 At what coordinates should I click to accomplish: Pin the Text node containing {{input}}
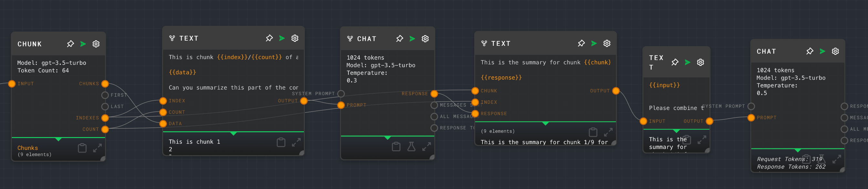675,63
